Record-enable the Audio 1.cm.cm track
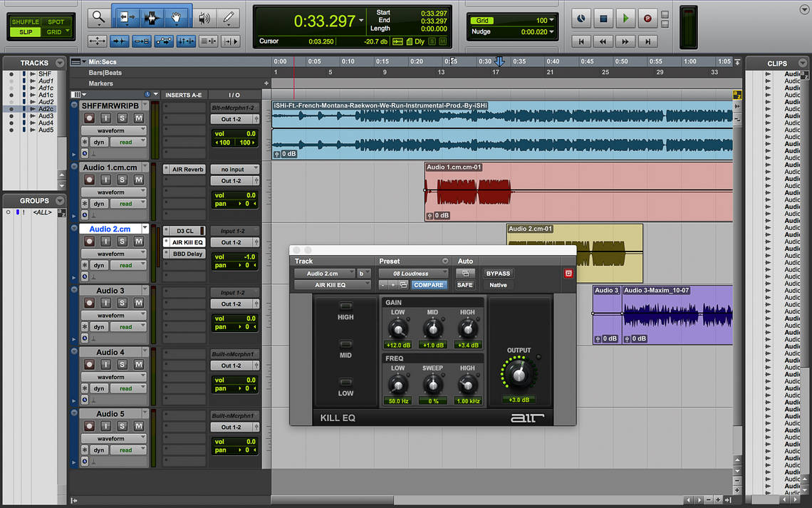The image size is (812, 508). [89, 180]
